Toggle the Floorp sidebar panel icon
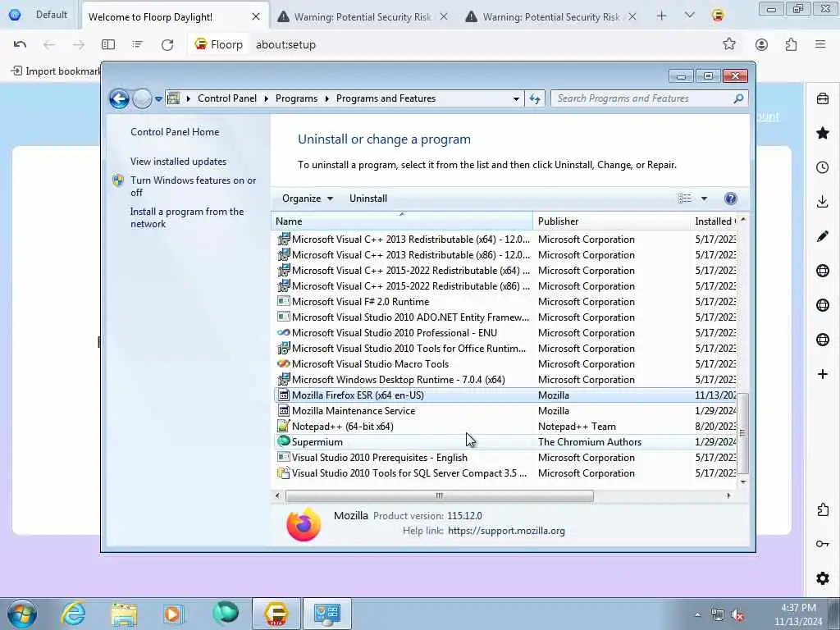The width and height of the screenshot is (840, 630). (x=108, y=44)
